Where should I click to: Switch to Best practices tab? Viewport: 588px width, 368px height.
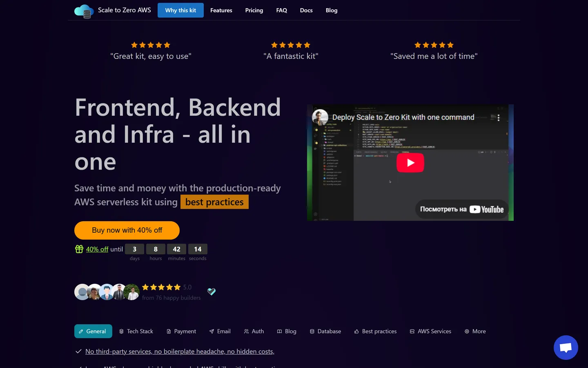point(375,331)
